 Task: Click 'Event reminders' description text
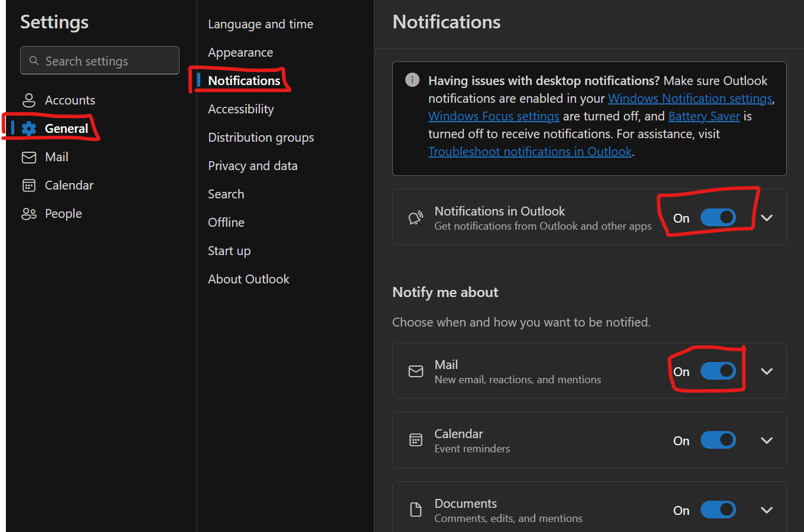tap(472, 449)
